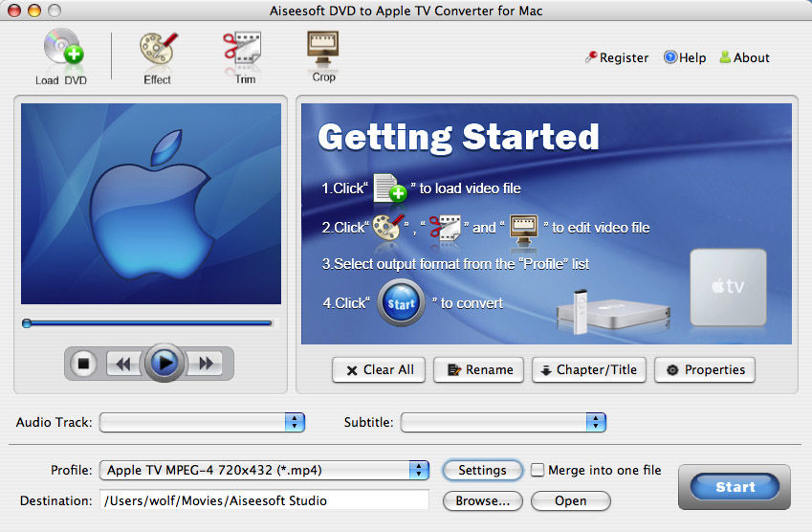Close the window with red button
812x532 pixels.
[14, 11]
